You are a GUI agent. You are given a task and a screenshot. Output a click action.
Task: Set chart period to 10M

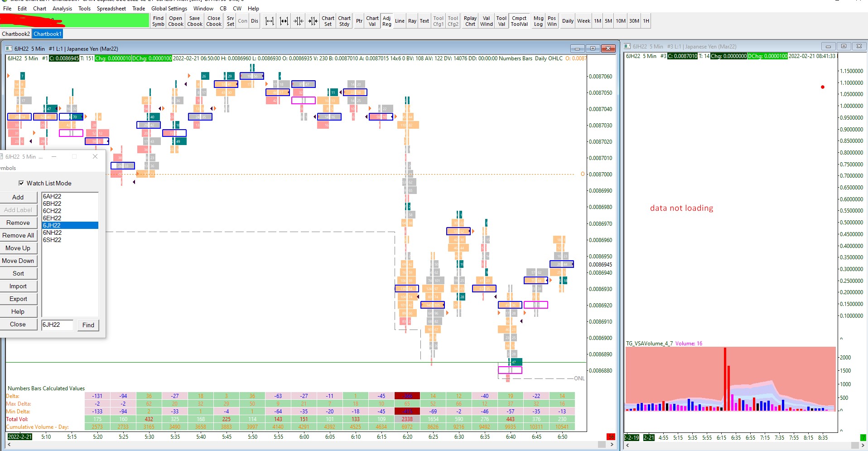pyautogui.click(x=621, y=21)
